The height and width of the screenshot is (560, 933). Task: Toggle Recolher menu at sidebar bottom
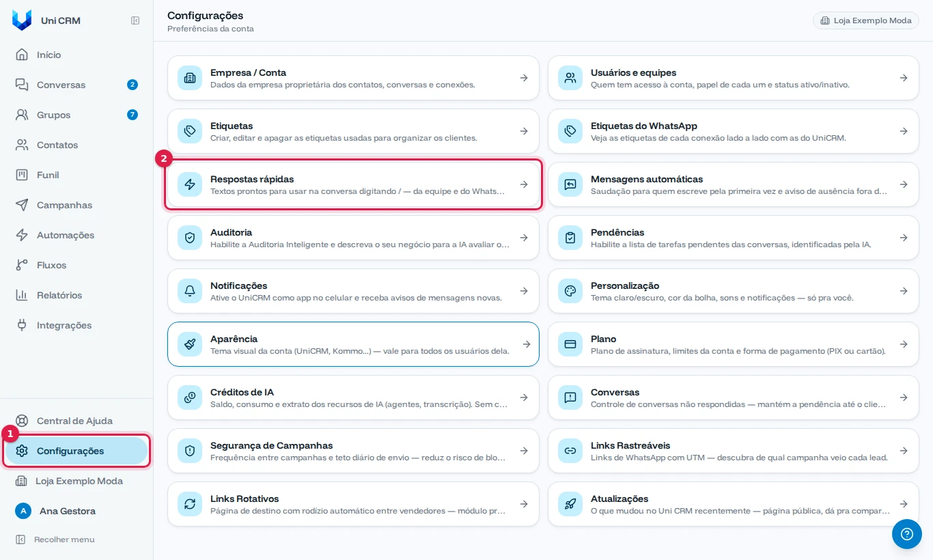pyautogui.click(x=55, y=540)
